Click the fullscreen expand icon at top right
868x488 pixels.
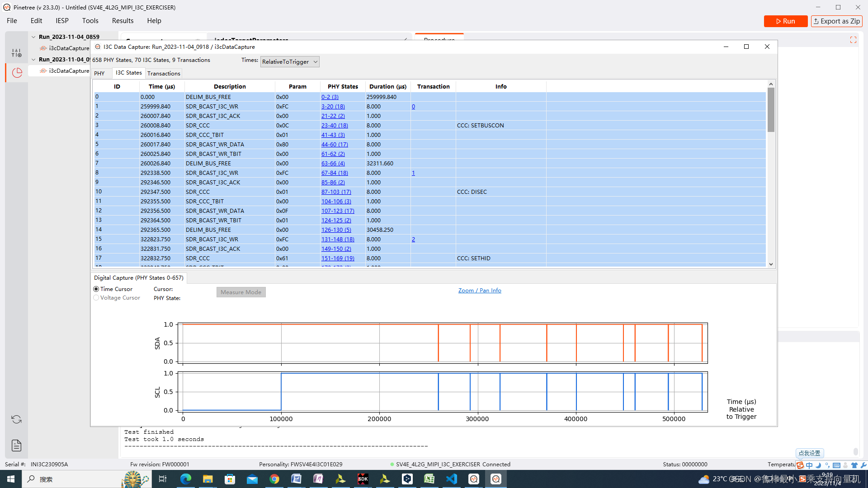[x=853, y=40]
